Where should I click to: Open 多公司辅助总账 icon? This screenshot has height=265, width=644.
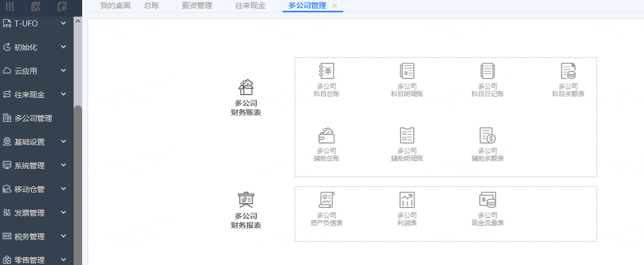tap(327, 135)
